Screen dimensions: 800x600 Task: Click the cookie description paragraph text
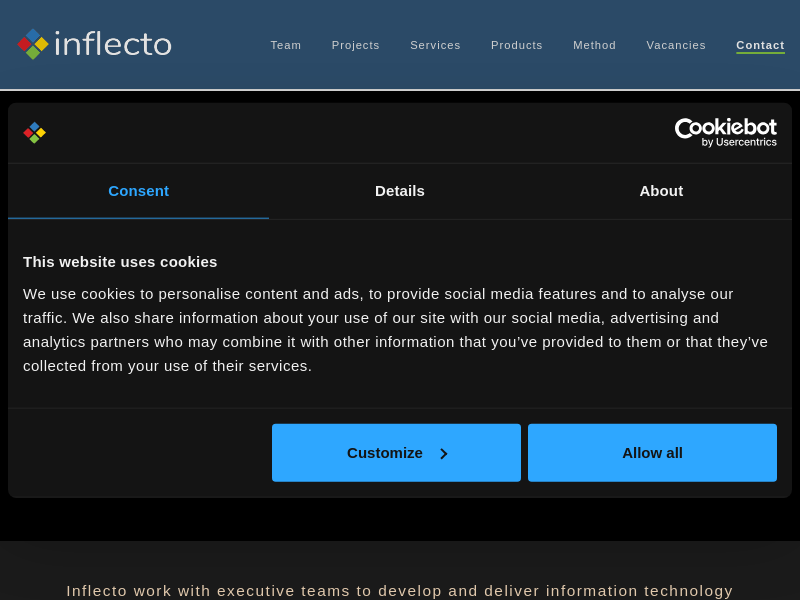[x=395, y=330]
